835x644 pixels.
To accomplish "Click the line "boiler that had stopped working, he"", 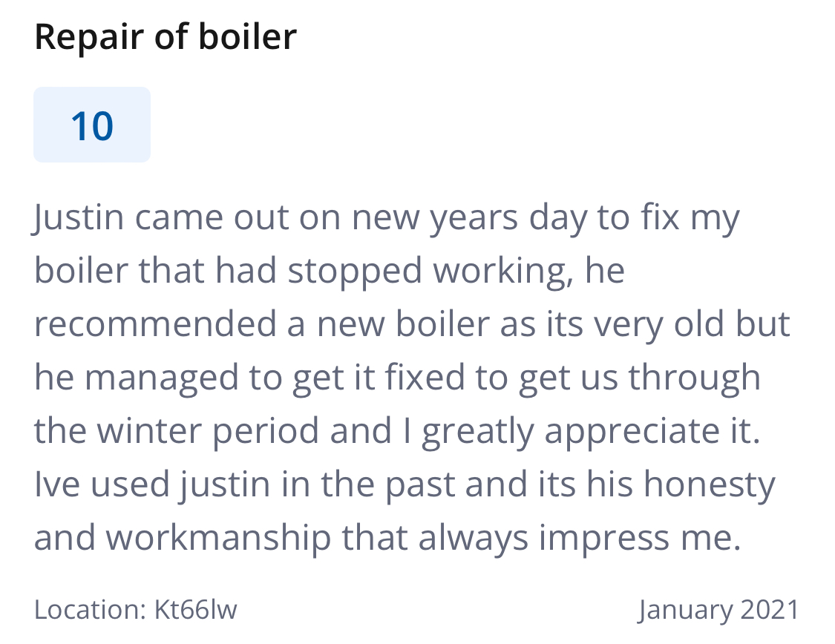I will click(330, 271).
